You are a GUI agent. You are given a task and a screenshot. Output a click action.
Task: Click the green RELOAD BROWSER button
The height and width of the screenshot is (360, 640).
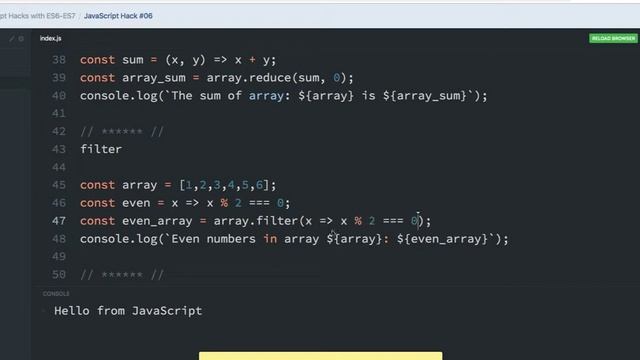pos(613,38)
